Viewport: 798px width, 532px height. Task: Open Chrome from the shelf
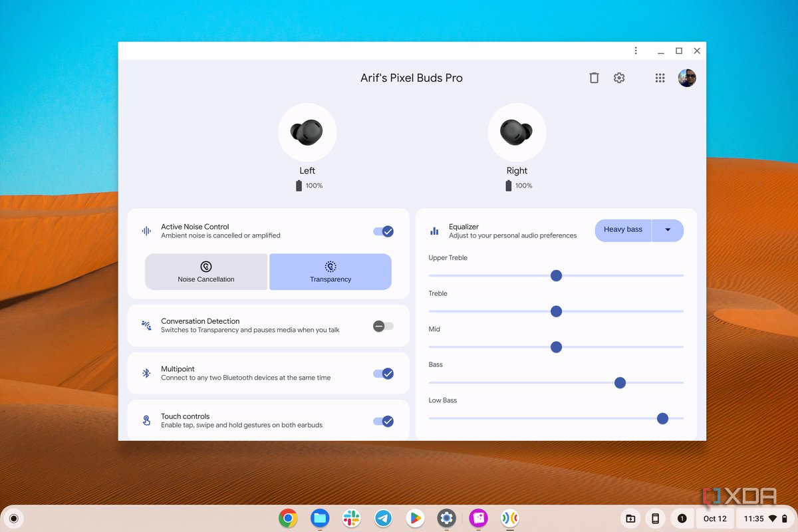point(288,518)
